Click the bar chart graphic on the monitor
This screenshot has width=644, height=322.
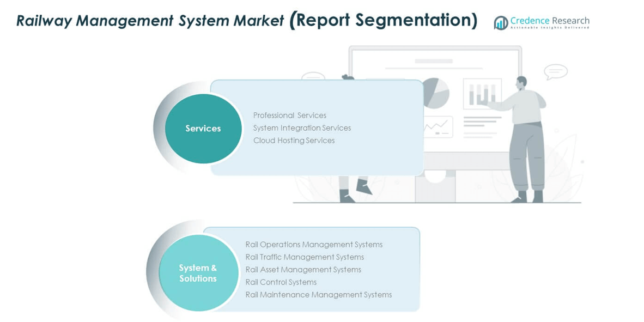coord(482,94)
